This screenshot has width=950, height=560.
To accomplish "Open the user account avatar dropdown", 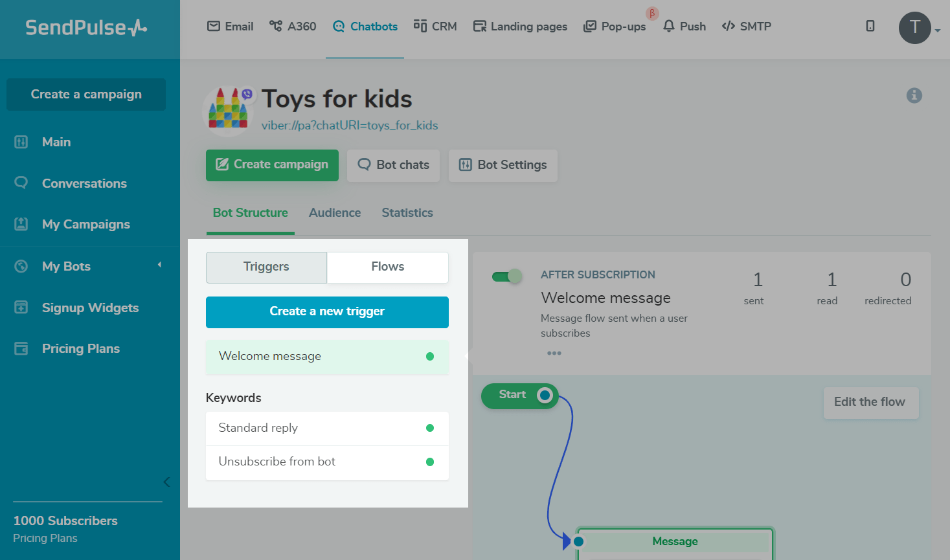I will pyautogui.click(x=915, y=28).
